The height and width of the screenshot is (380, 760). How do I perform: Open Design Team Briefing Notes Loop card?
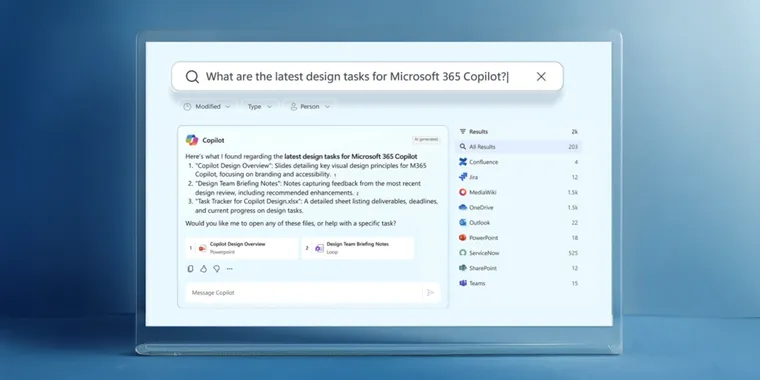click(x=358, y=248)
